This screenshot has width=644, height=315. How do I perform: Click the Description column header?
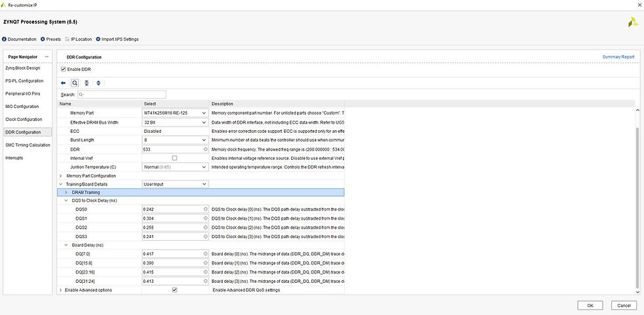click(277, 104)
